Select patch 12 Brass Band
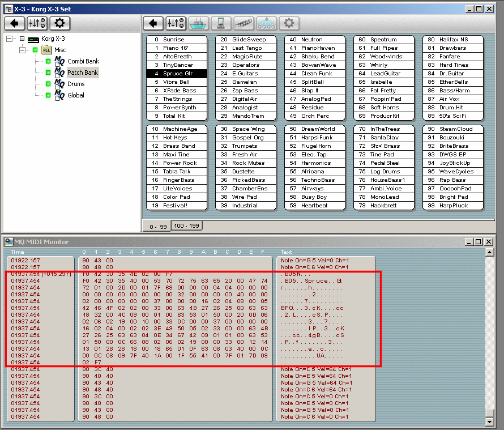 [x=177, y=146]
